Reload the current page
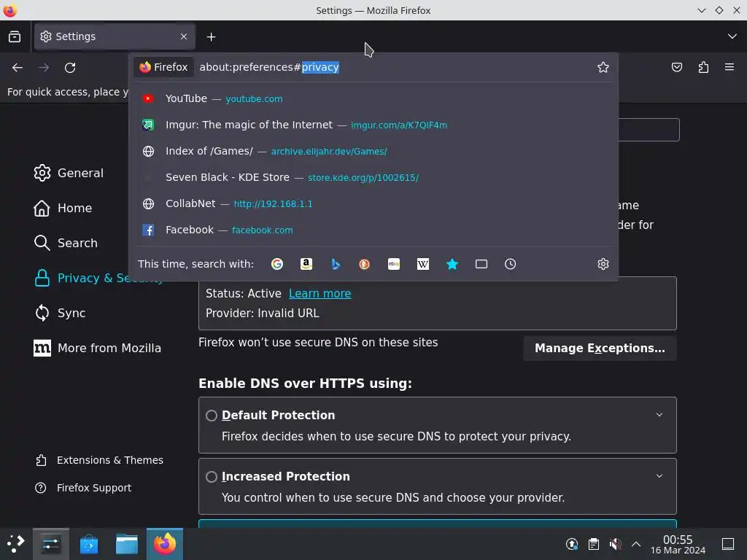The image size is (747, 560). [70, 68]
